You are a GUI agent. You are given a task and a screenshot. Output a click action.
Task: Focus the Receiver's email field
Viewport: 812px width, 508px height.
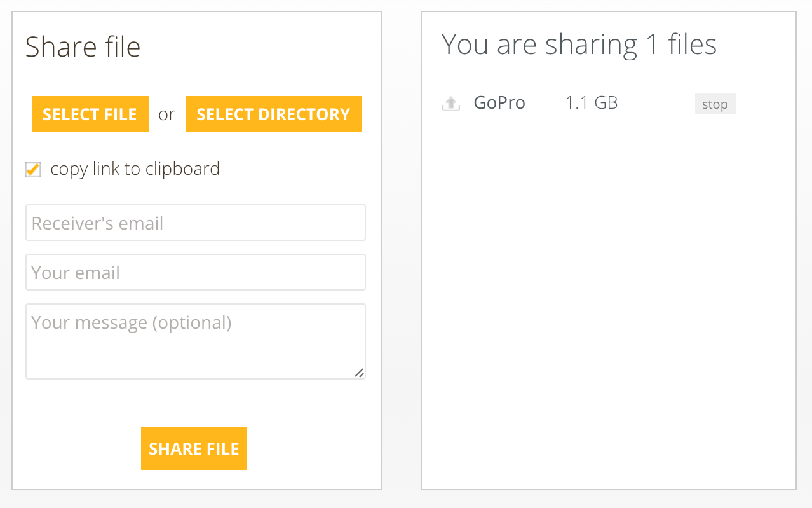point(196,223)
